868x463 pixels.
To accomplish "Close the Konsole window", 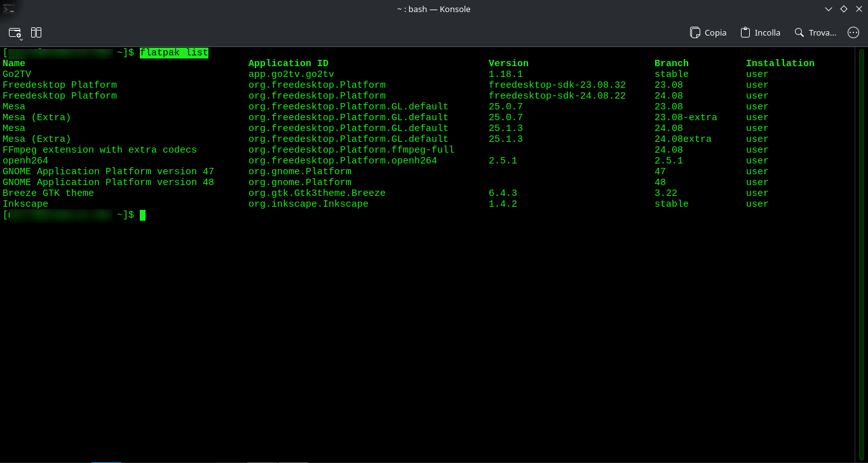I will [x=859, y=9].
